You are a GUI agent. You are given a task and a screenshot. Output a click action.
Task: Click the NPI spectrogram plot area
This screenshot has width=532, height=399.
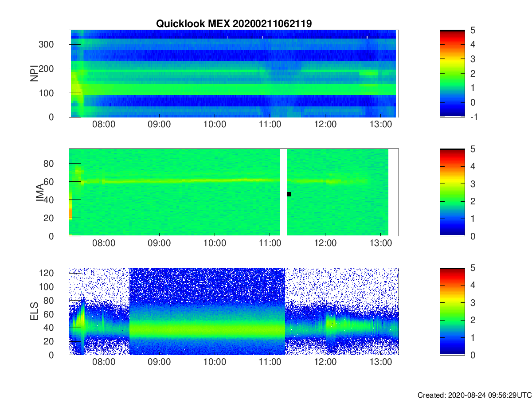[234, 74]
